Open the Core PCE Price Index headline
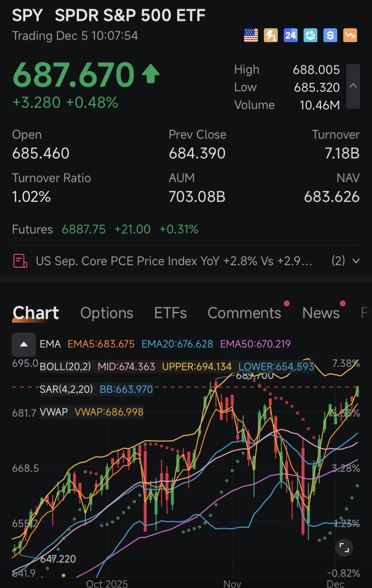 [174, 261]
